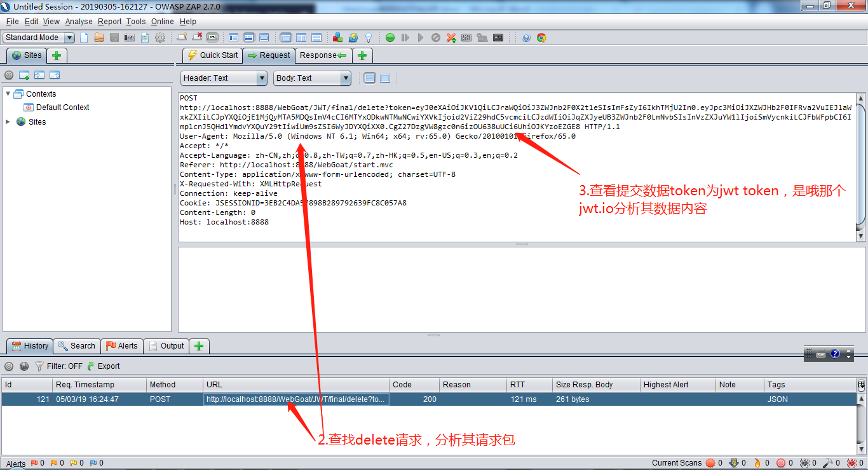Select Request shown above Response view
Viewport: 868px width, 470px height.
[316, 38]
